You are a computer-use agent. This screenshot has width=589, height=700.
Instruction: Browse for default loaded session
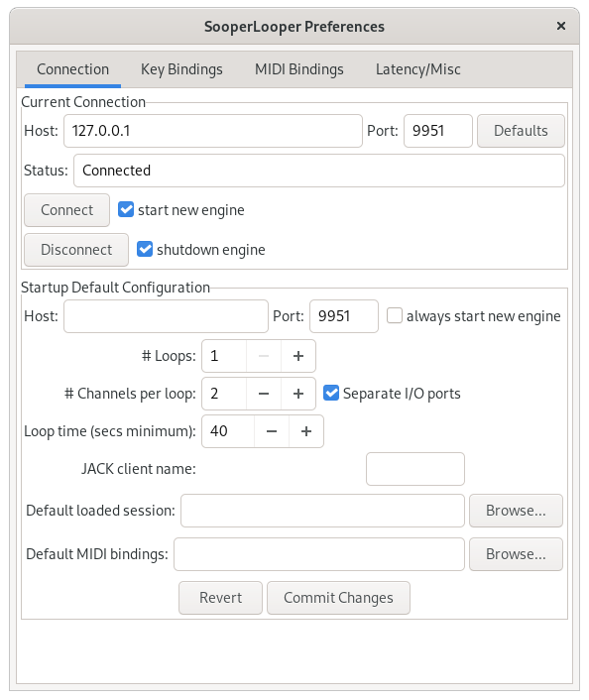coord(516,511)
